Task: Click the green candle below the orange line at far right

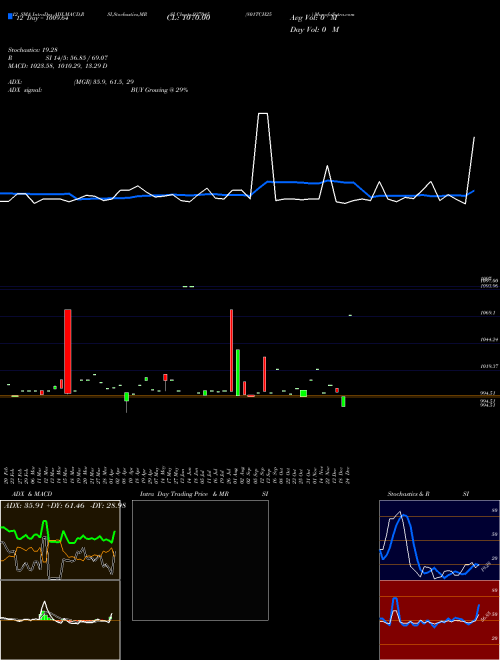Action: pos(343,401)
